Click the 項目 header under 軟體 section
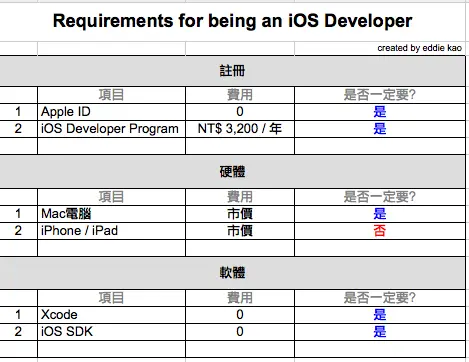This screenshot has width=469, height=362. click(111, 298)
